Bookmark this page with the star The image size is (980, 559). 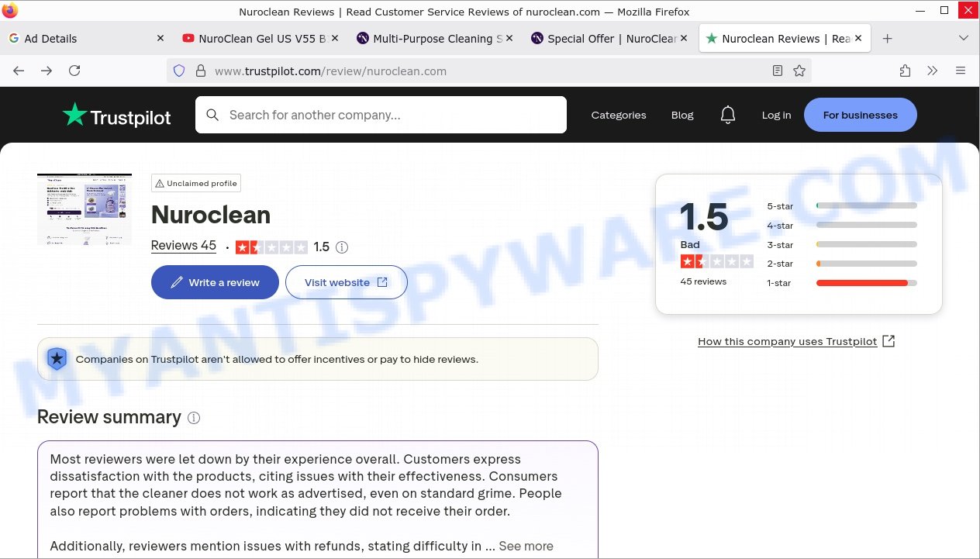[799, 71]
